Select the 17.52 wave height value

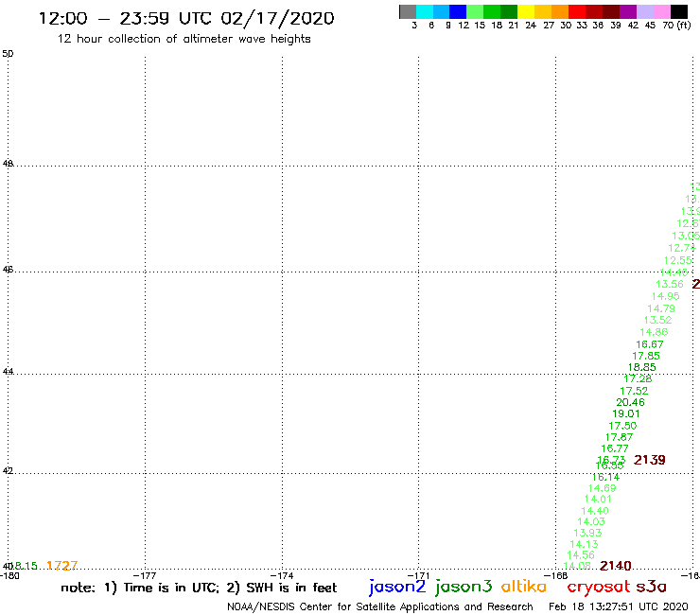point(634,391)
